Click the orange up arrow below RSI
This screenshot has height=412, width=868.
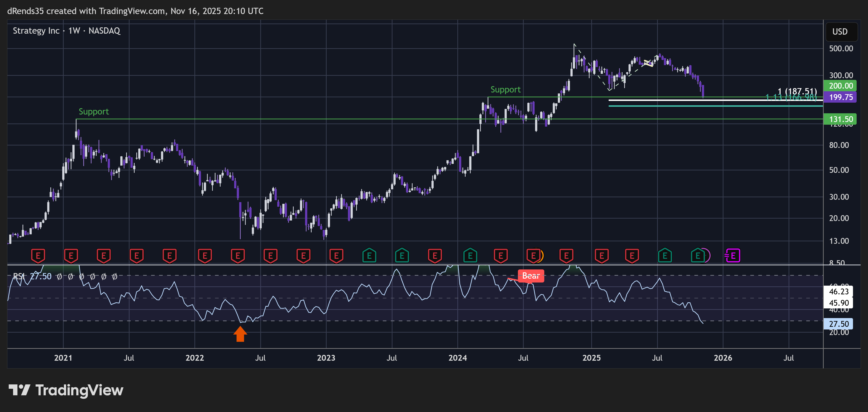[x=240, y=334]
